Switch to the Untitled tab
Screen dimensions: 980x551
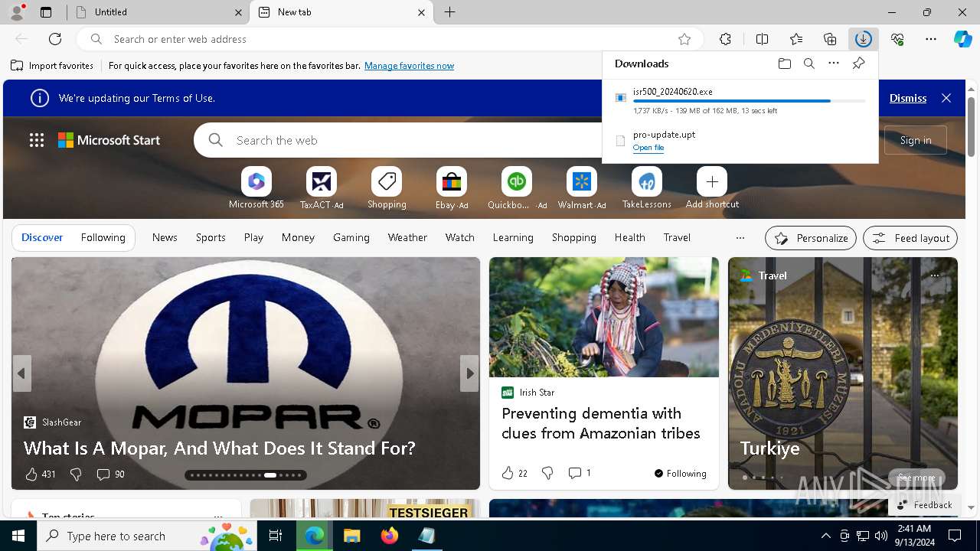160,12
